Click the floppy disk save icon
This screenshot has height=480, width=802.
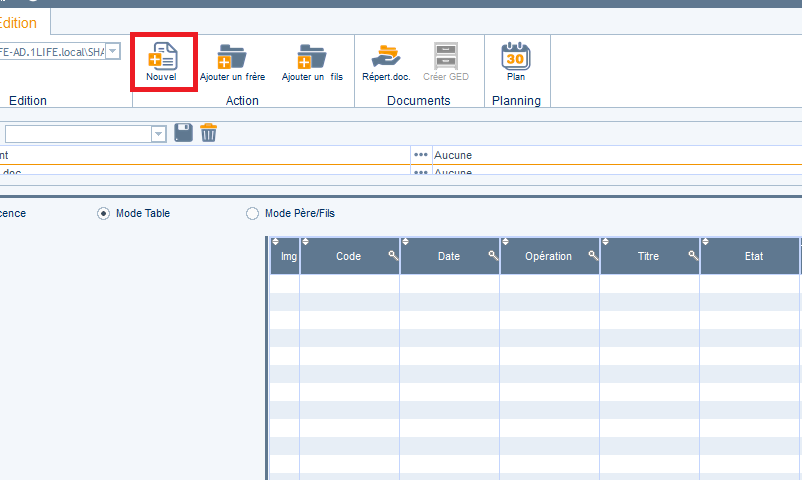click(183, 133)
